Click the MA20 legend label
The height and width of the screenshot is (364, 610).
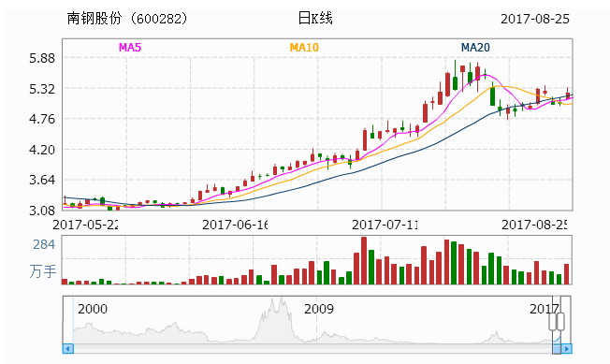(475, 48)
